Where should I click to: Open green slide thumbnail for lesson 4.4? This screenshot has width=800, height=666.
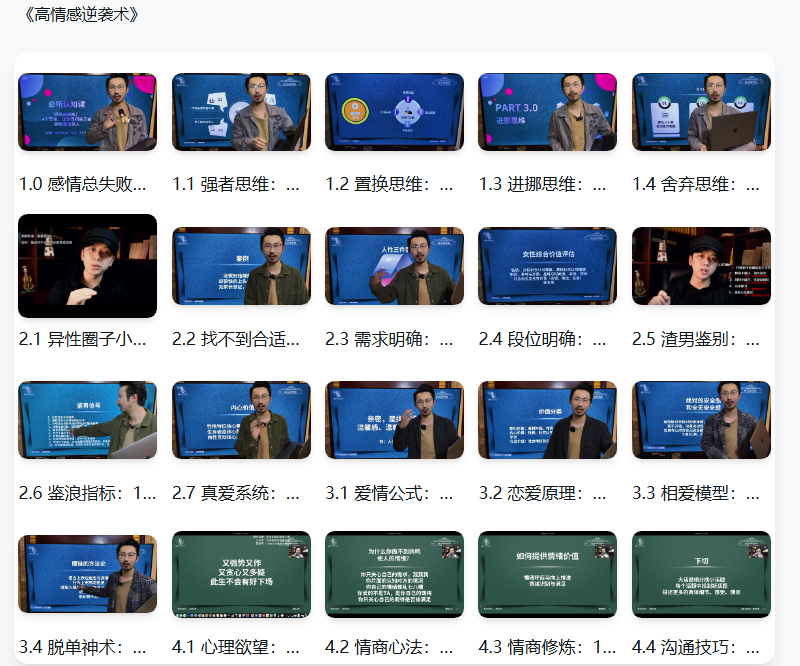point(702,574)
